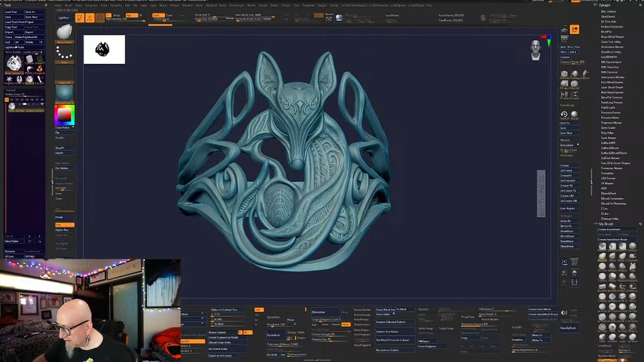Click the color picker square
The width and height of the screenshot is (644, 362).
[x=64, y=115]
